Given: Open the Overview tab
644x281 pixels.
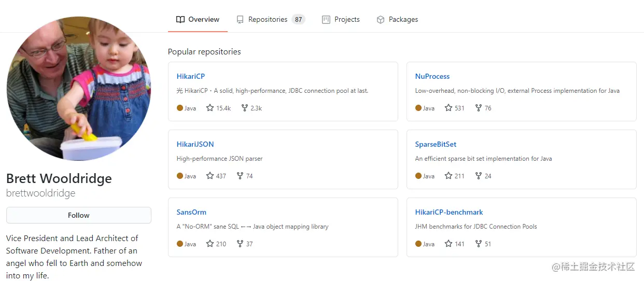Looking at the screenshot, I should [198, 20].
